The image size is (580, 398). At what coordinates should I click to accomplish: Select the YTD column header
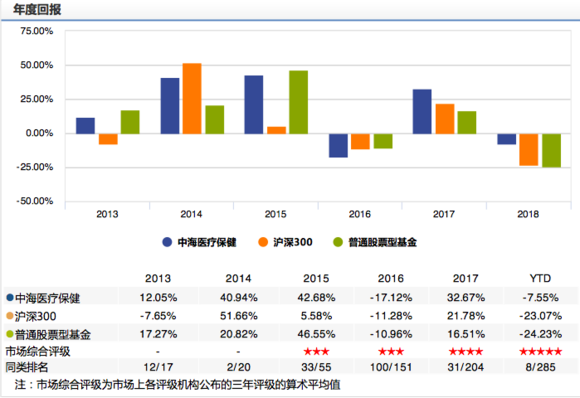click(540, 278)
